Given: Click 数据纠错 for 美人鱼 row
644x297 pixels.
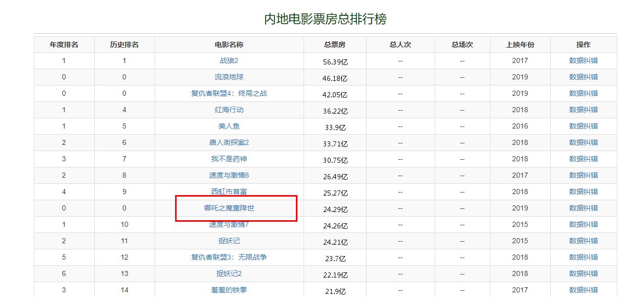Looking at the screenshot, I should point(584,126).
